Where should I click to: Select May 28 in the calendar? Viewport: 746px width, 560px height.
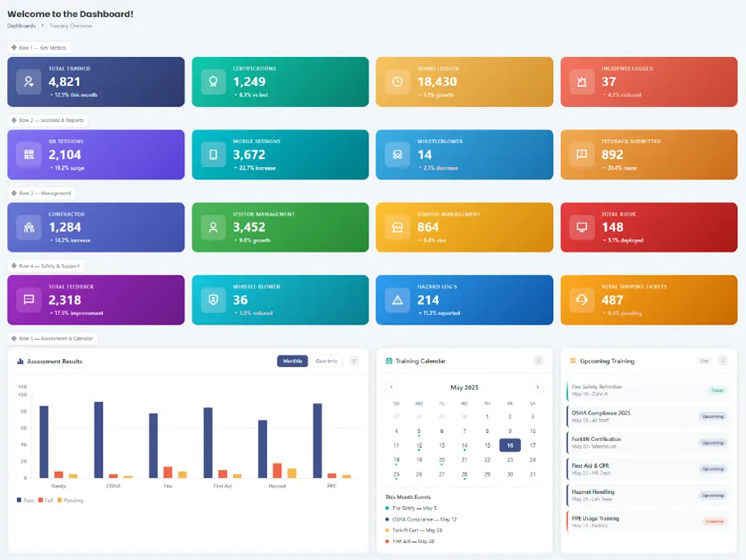465,474
